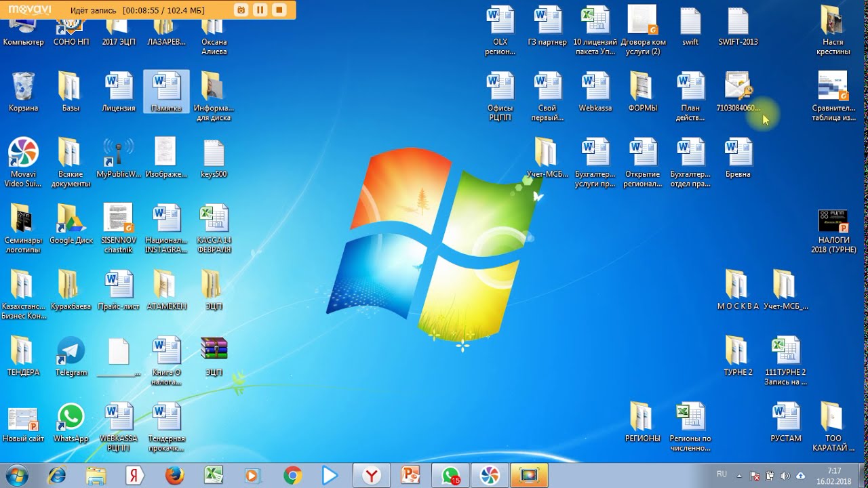Open the 7103084060 certificate file
The width and height of the screenshot is (868, 488).
click(x=738, y=91)
